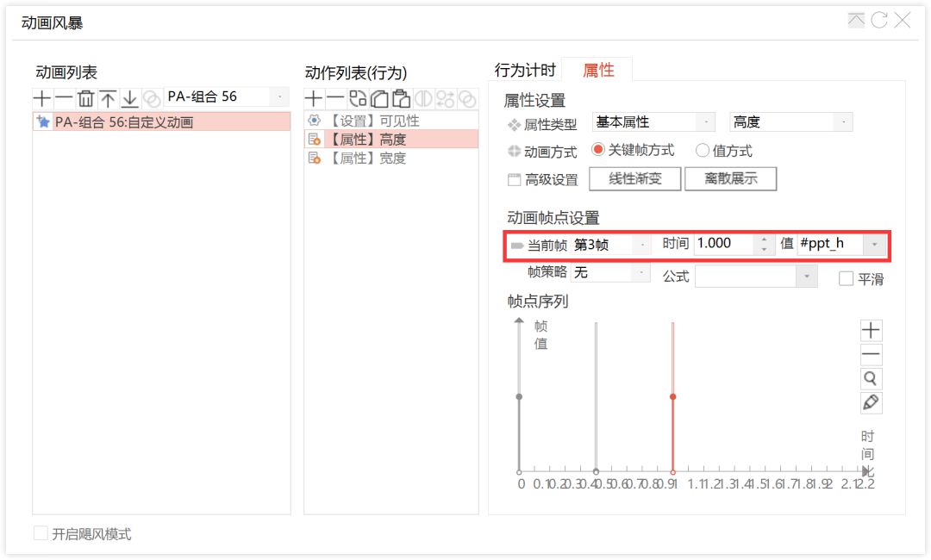Click the star icon of PA-组合 56 animation
Screen dimensions: 931x560
43,122
